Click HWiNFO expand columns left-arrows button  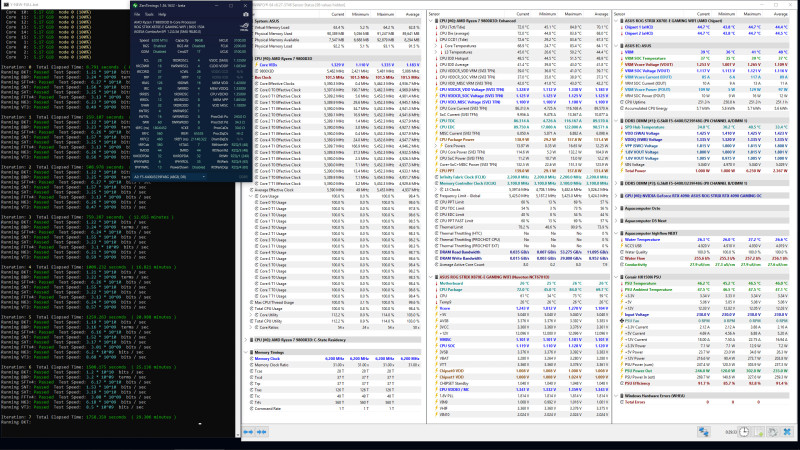tap(248, 432)
